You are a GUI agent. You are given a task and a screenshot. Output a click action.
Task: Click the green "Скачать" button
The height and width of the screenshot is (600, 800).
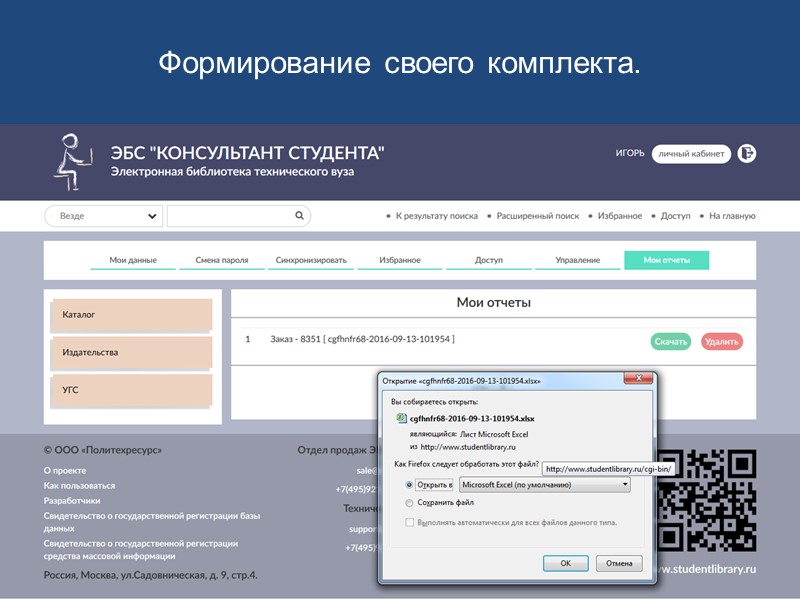click(671, 341)
